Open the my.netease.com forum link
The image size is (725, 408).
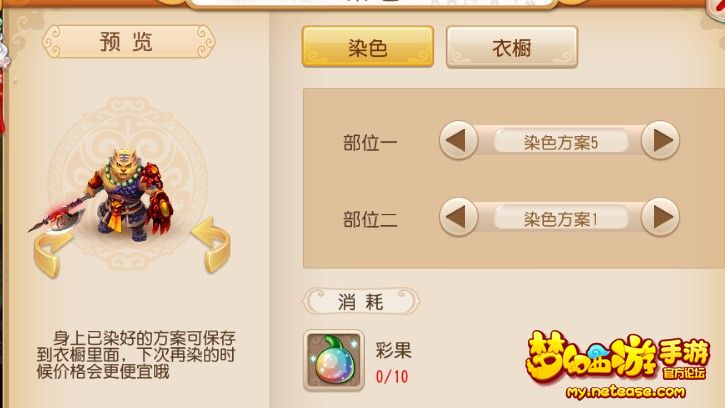(625, 393)
